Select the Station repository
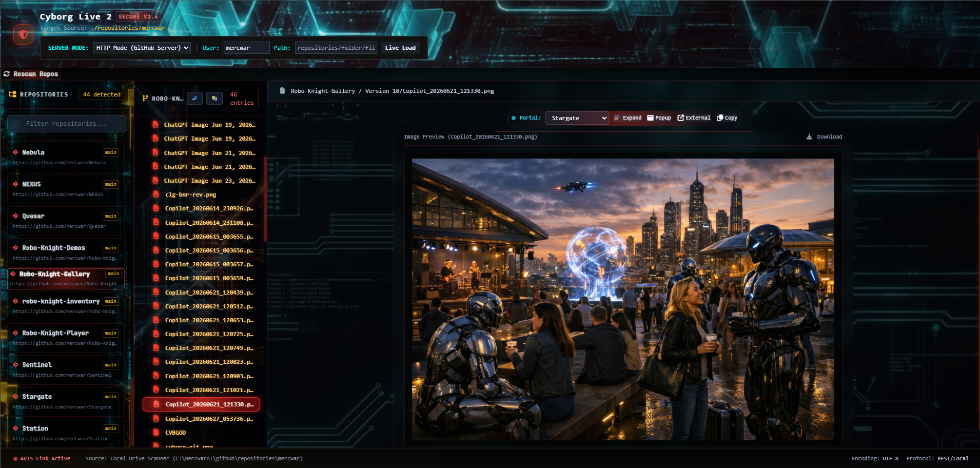The width and height of the screenshot is (980, 468). coord(66,433)
